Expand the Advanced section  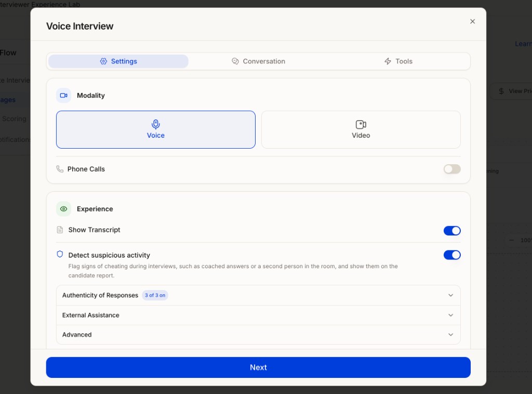[x=258, y=335]
